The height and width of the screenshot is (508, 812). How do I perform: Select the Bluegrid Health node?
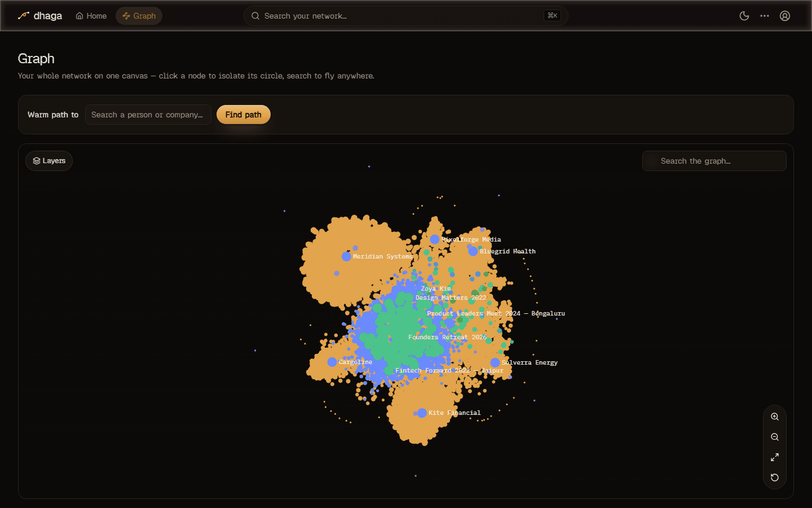(x=473, y=251)
